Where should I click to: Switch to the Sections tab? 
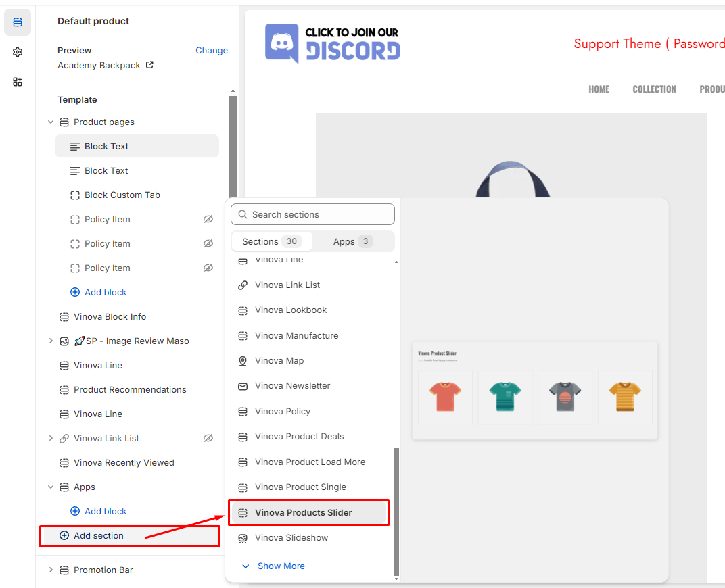(x=272, y=241)
